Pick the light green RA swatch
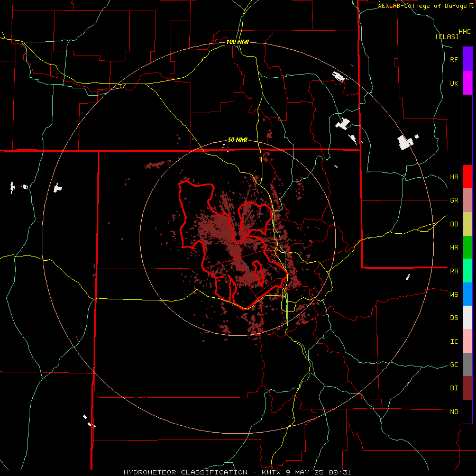476x476 pixels. (467, 271)
